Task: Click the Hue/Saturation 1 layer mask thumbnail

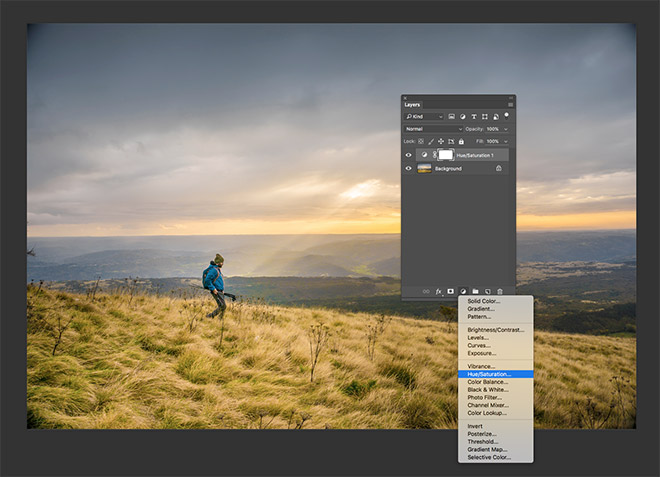Action: (x=445, y=155)
